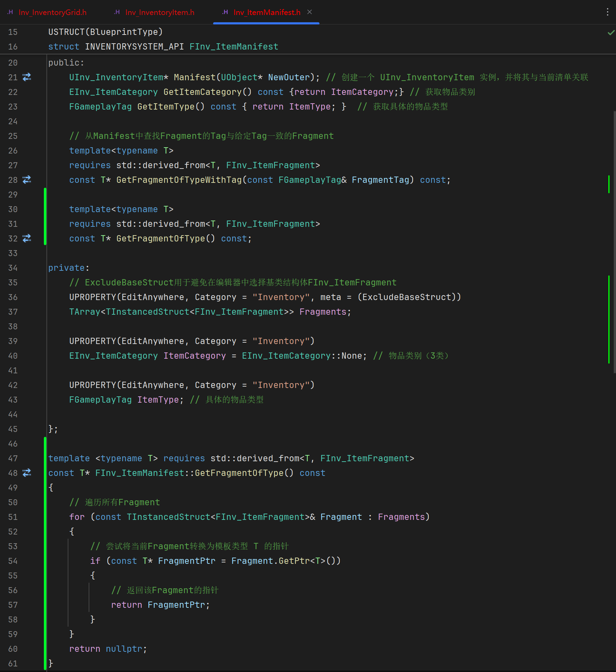Click the header file icon on Inv_InventoryGrid.h tab
This screenshot has width=616, height=672.
point(10,12)
